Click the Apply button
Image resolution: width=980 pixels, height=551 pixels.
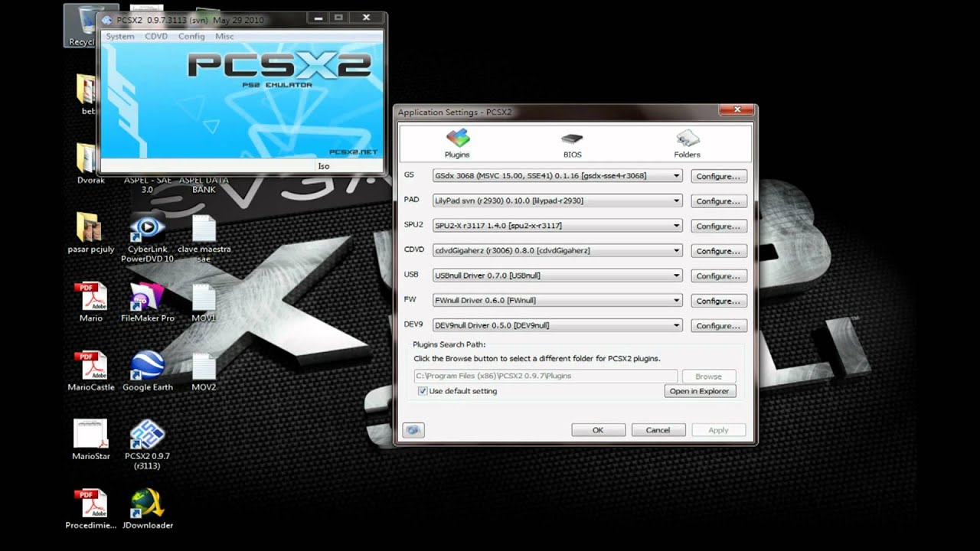[718, 430]
